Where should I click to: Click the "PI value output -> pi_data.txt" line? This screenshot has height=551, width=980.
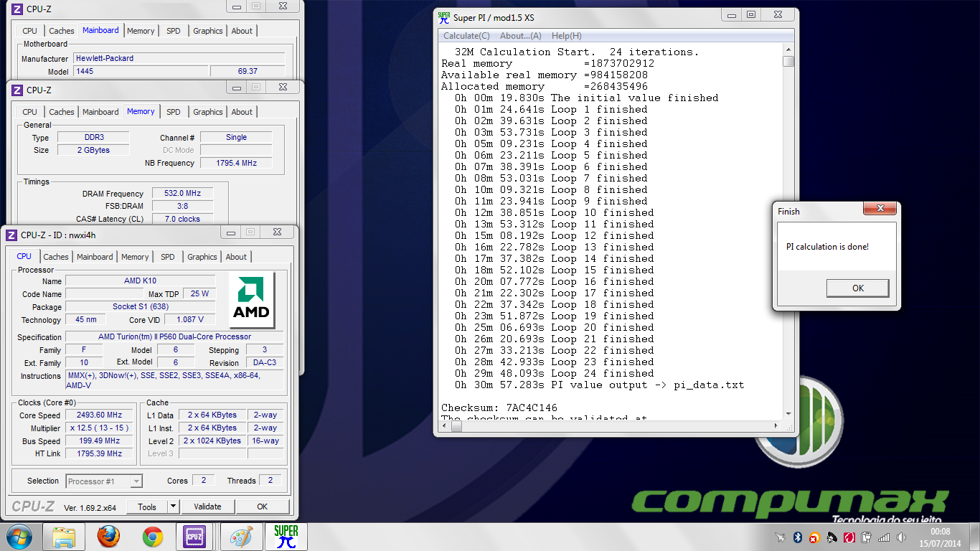(x=600, y=385)
